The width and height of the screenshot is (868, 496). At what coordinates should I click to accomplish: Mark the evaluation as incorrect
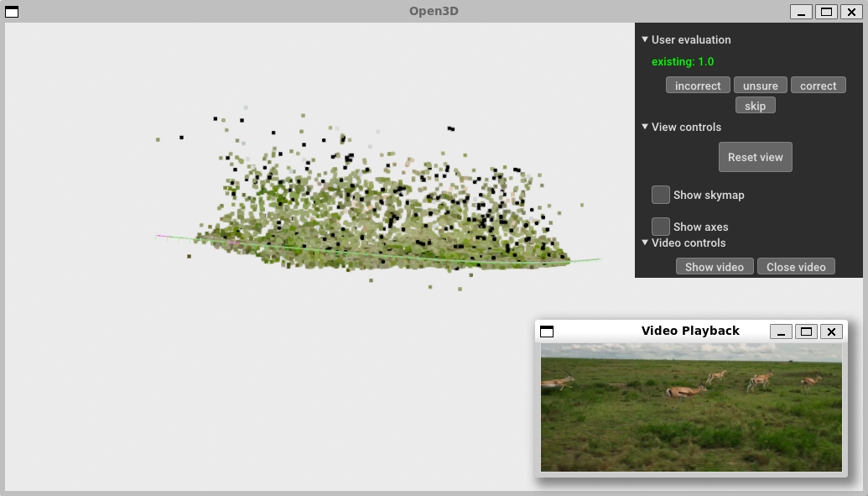698,86
